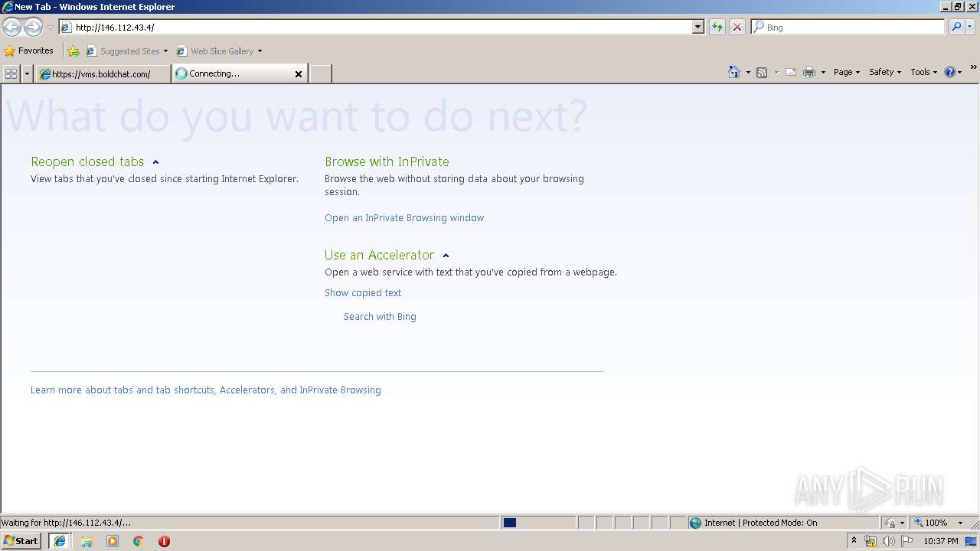
Task: Click the volume speaker tray icon
Action: click(x=888, y=542)
